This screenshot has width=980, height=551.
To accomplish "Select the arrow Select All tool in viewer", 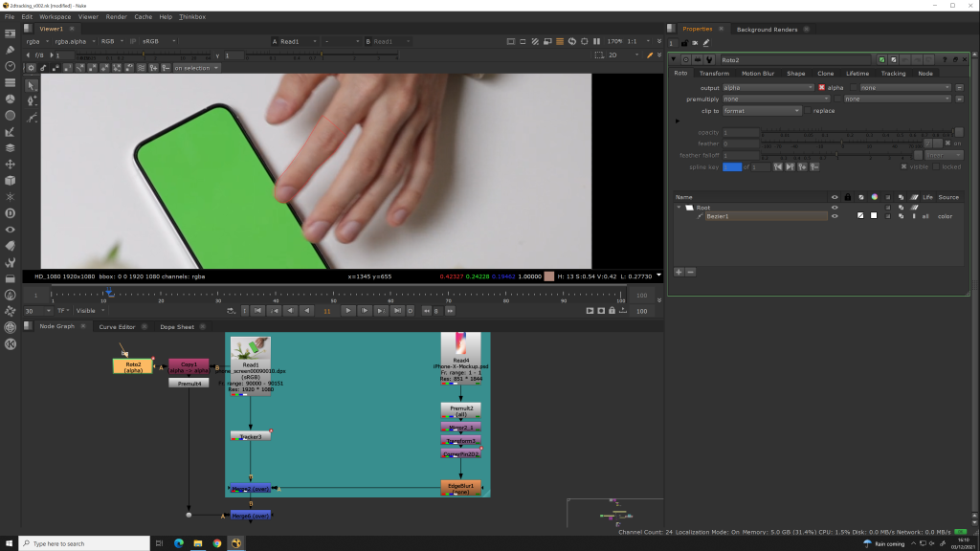I will click(32, 85).
